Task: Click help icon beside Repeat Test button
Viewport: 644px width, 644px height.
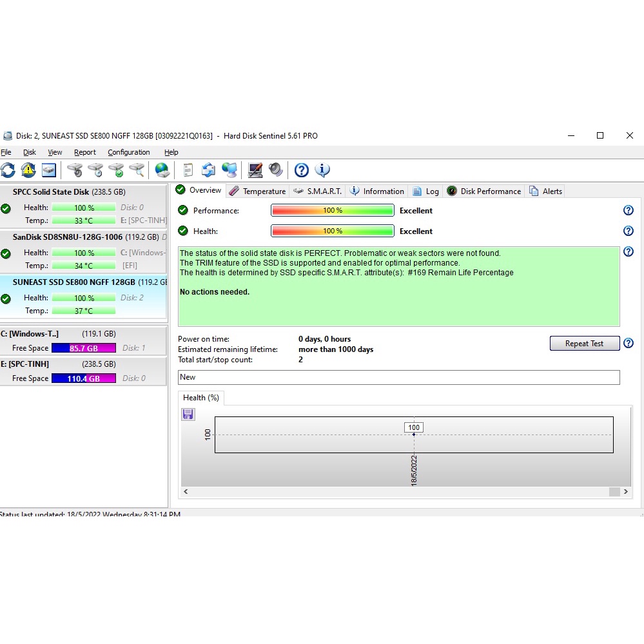Action: click(629, 344)
